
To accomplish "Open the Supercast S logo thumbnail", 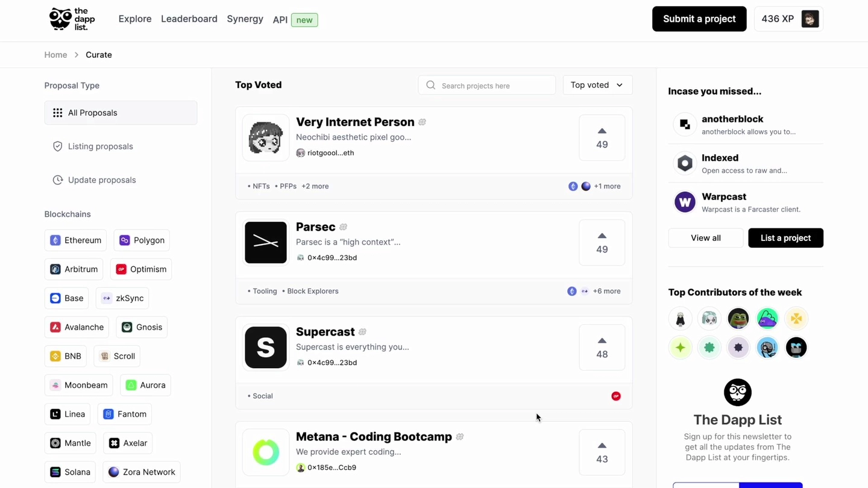I will coord(266,348).
